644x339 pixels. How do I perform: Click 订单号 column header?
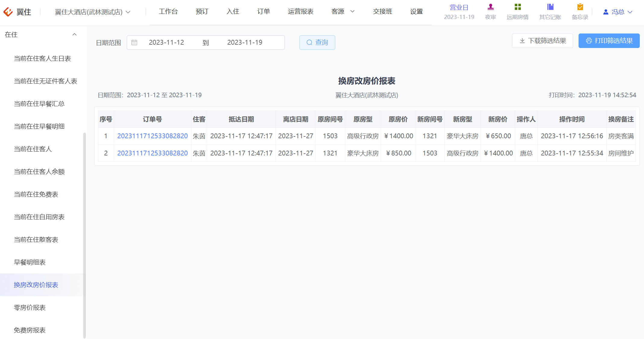[153, 119]
